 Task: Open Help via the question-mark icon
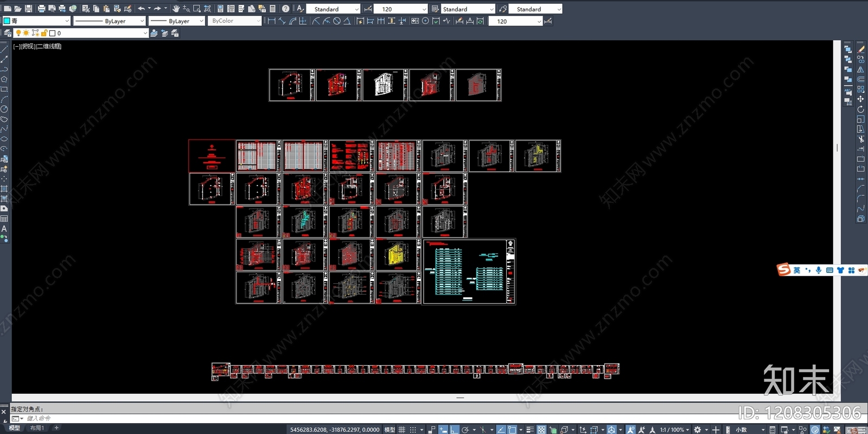[285, 9]
